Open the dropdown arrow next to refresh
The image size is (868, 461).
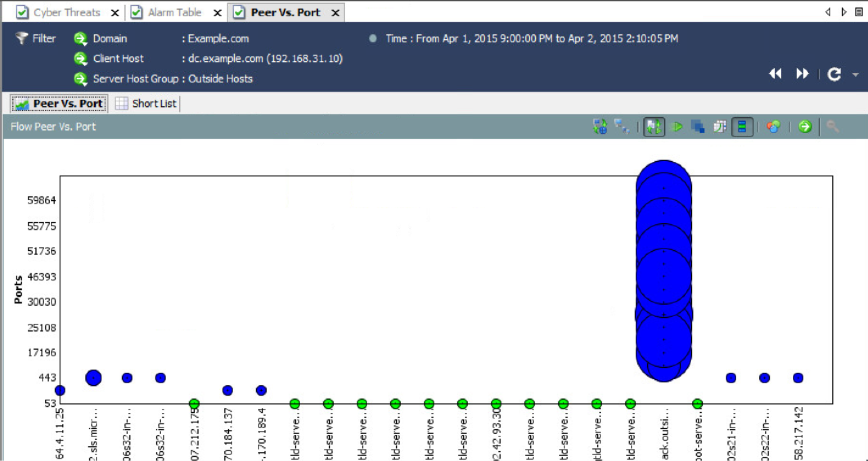coord(855,75)
